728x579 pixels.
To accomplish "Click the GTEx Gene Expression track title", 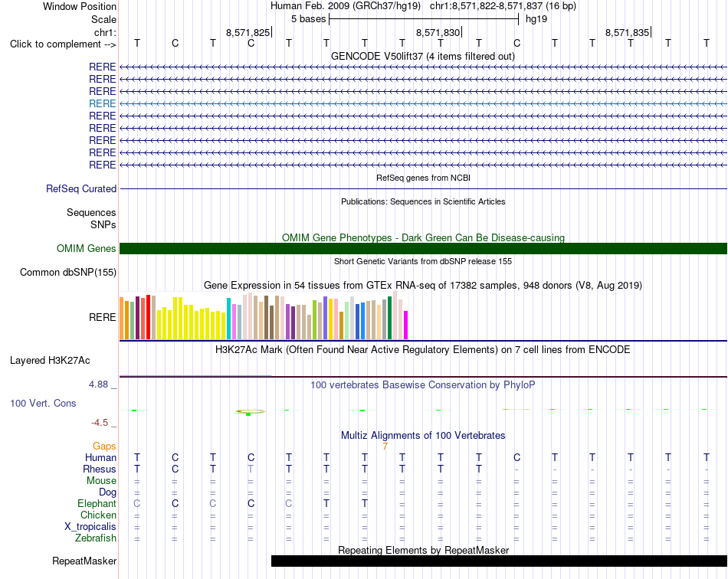I will tap(423, 286).
